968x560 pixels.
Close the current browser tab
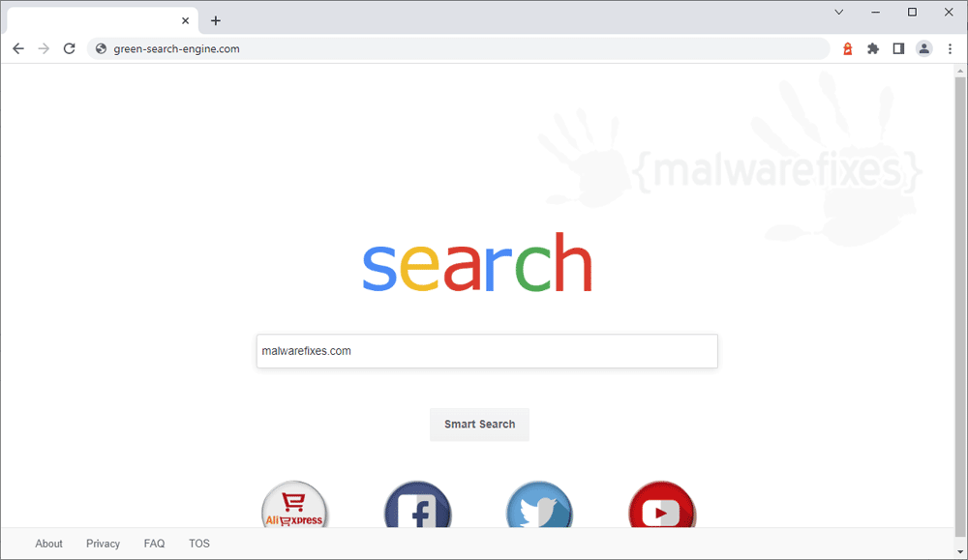pos(185,21)
